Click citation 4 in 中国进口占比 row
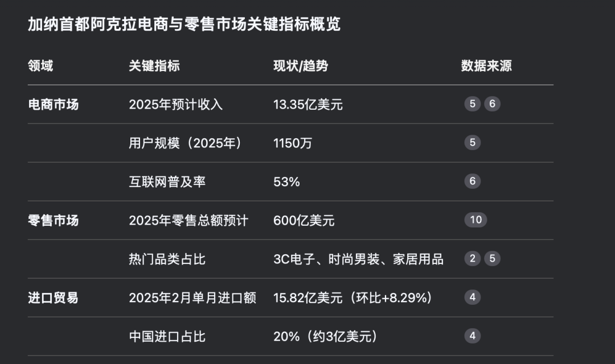The width and height of the screenshot is (615, 364). point(472,336)
